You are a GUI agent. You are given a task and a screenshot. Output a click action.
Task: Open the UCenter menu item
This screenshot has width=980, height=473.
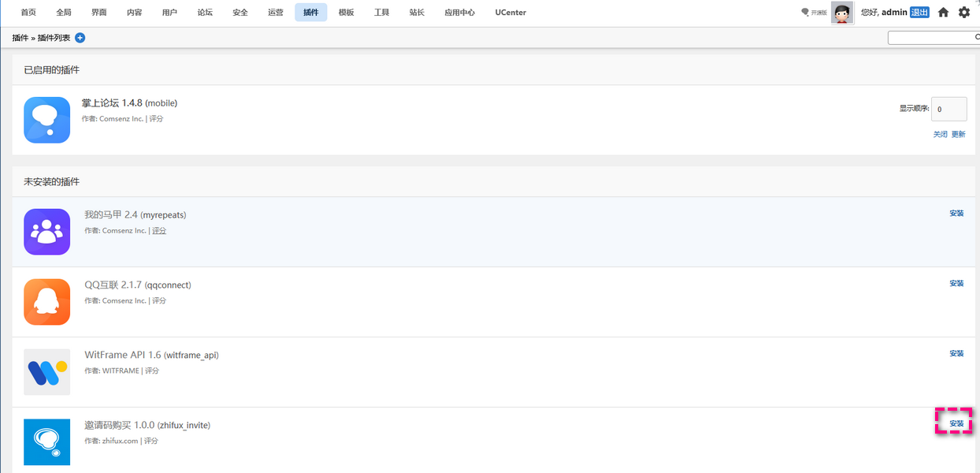pos(510,13)
